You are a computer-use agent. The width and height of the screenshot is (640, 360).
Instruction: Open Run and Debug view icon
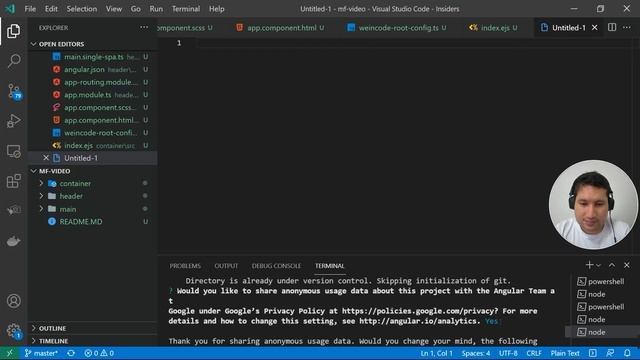coord(13,121)
